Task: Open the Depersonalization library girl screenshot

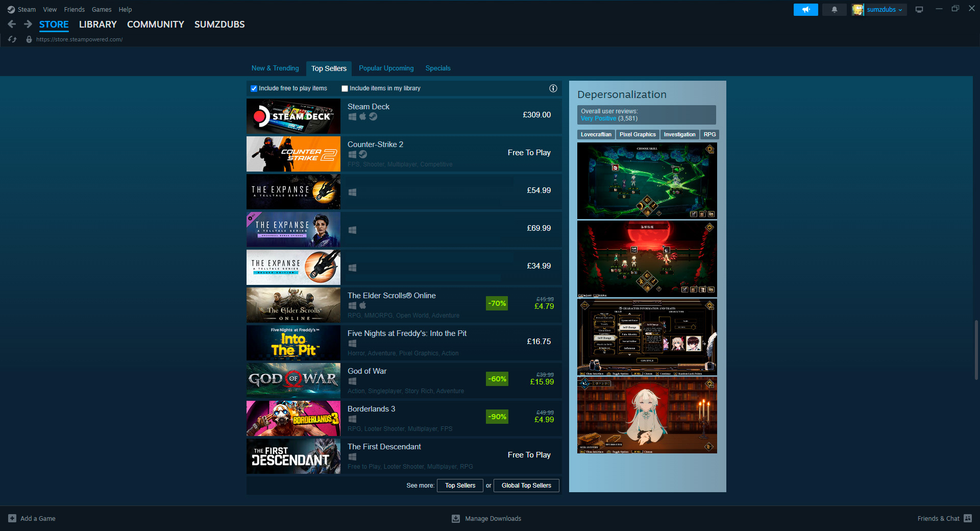Action: point(647,415)
